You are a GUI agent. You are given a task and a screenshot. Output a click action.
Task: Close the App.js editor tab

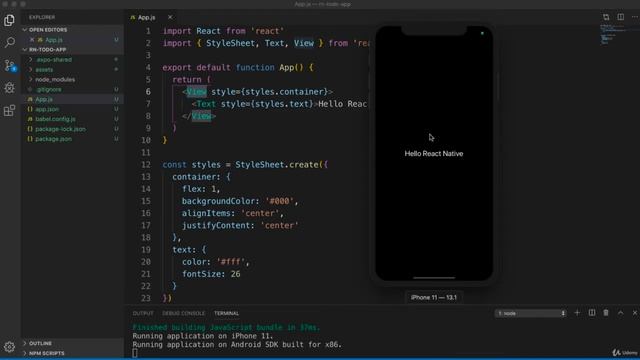(170, 17)
